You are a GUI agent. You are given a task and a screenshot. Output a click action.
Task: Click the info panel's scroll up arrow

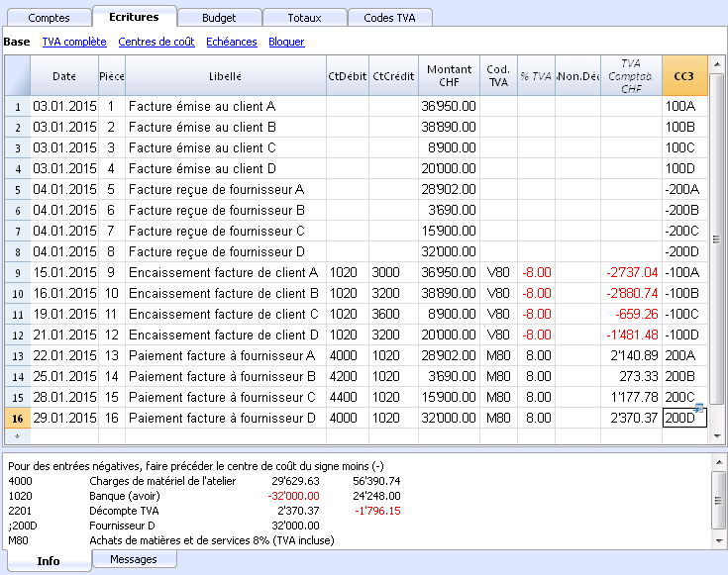(x=718, y=462)
